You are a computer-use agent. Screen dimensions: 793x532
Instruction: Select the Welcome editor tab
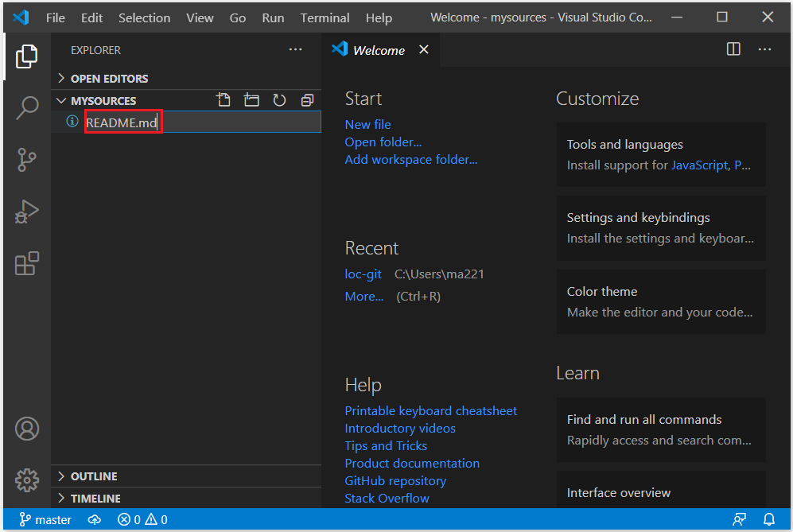(x=379, y=50)
